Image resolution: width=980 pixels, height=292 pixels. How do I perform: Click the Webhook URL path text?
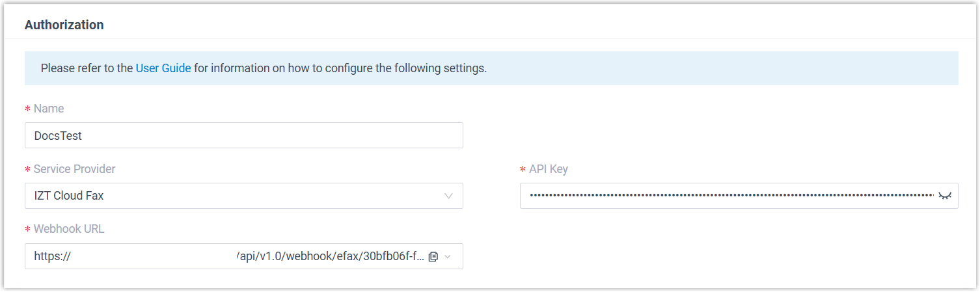tap(331, 257)
